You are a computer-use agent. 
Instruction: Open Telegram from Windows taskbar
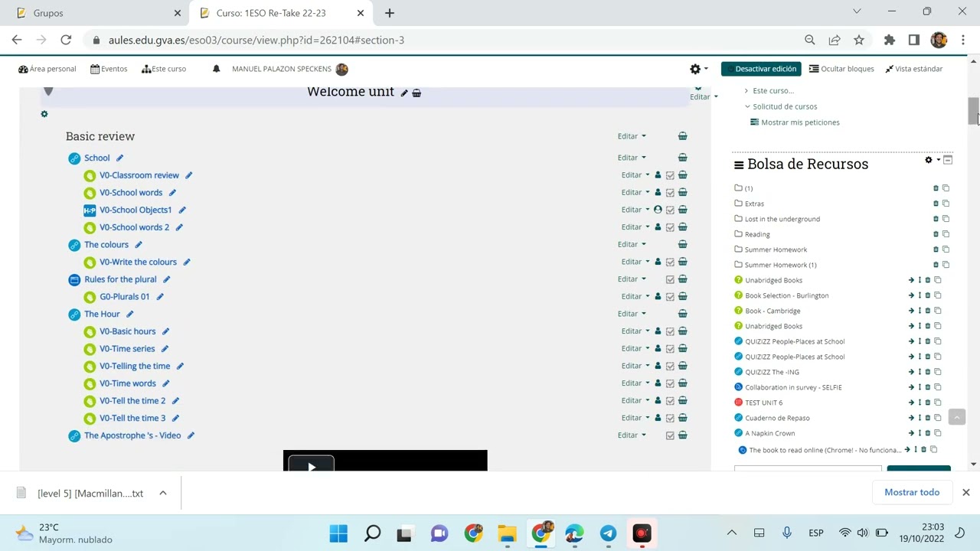click(x=609, y=533)
